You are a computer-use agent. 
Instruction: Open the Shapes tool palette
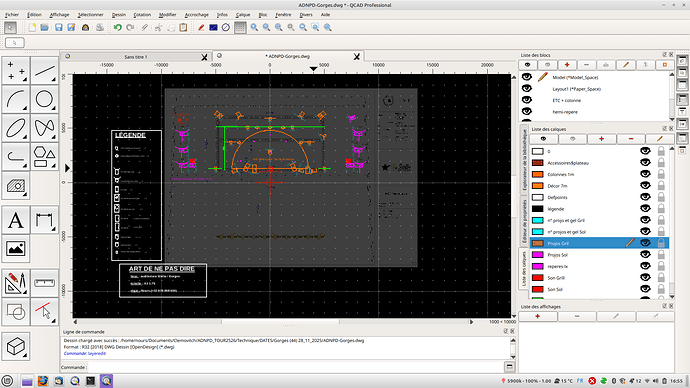[x=44, y=157]
